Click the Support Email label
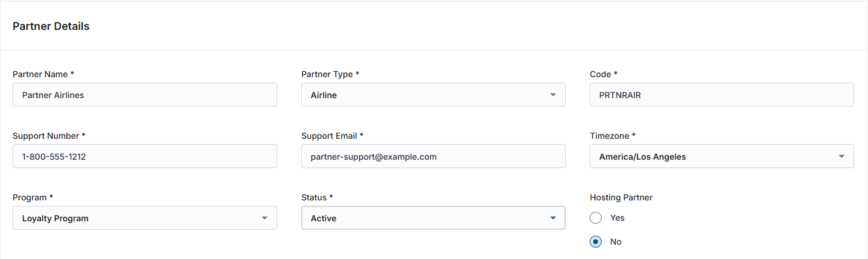868x259 pixels. click(329, 136)
